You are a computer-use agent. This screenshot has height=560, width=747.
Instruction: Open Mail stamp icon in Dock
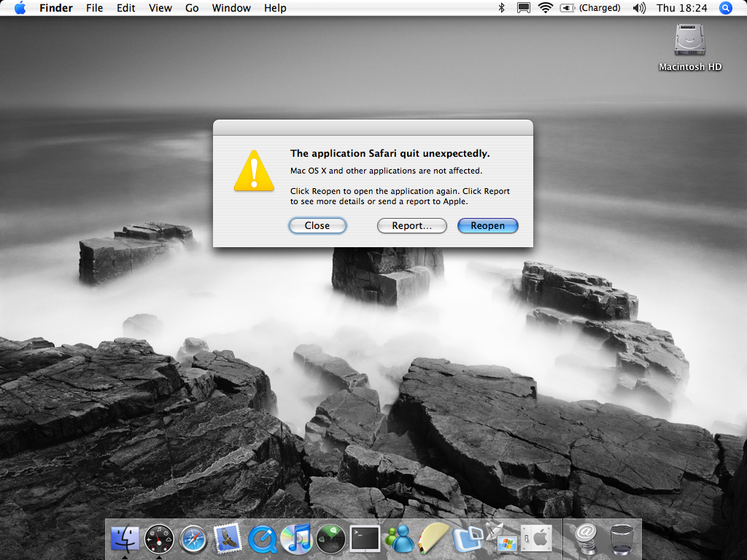pyautogui.click(x=228, y=539)
